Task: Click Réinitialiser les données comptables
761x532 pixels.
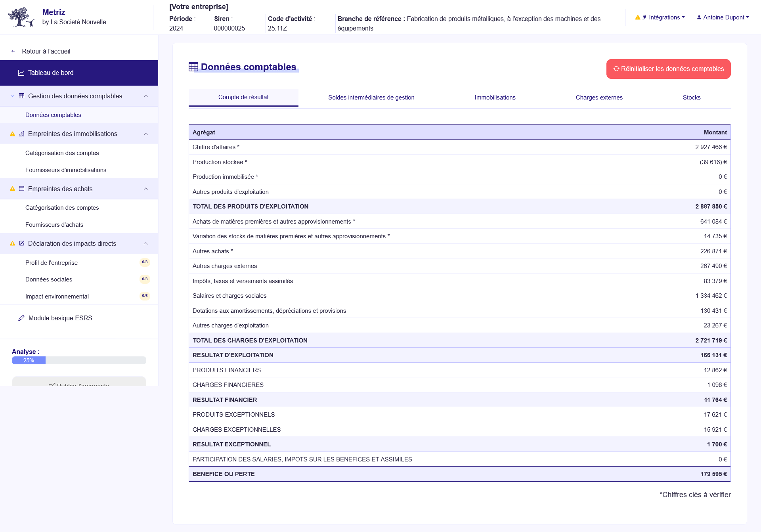Action: coord(668,69)
